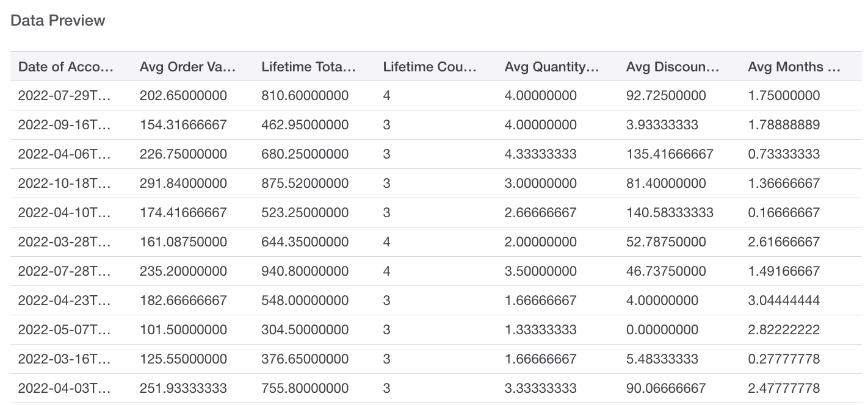The image size is (868, 405).
Task: Click avg months cell 0.73333333
Action: [x=784, y=154]
